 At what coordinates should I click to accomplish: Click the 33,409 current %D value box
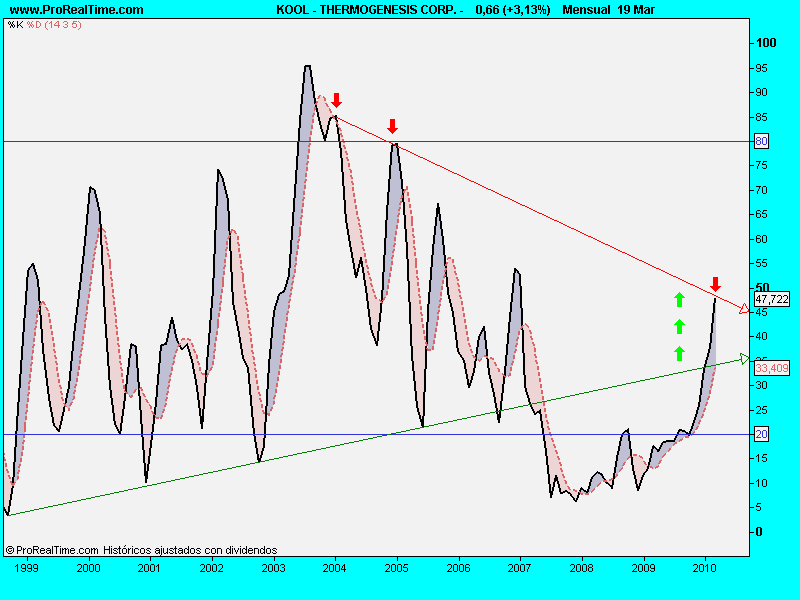[x=772, y=368]
